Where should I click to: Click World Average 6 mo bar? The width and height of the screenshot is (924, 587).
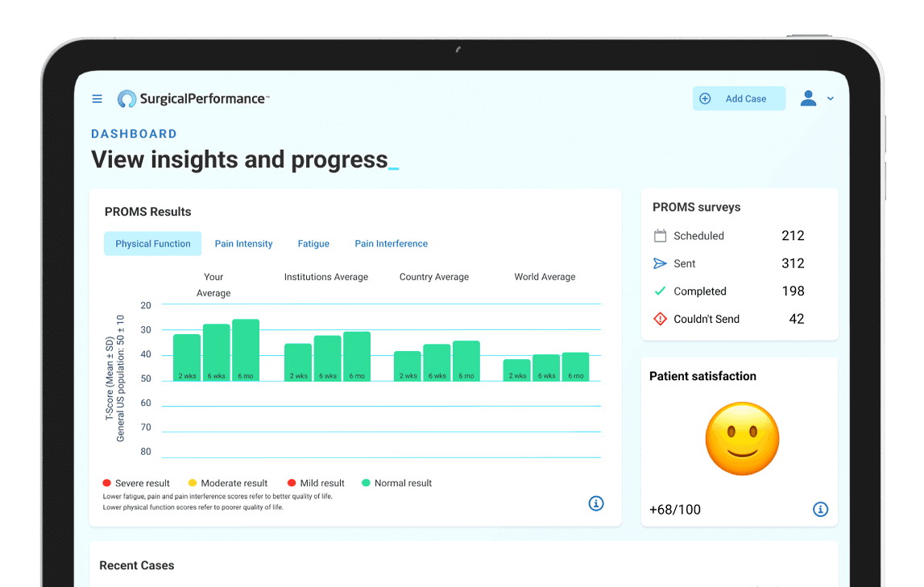click(x=576, y=367)
